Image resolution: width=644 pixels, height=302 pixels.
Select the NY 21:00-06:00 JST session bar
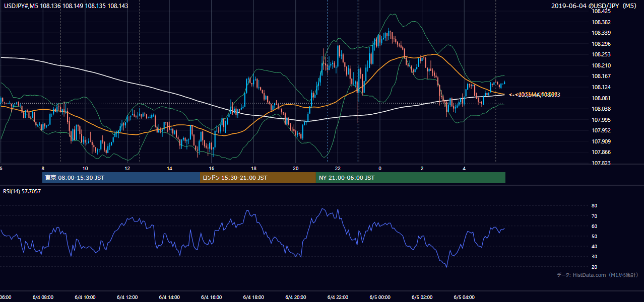point(411,178)
